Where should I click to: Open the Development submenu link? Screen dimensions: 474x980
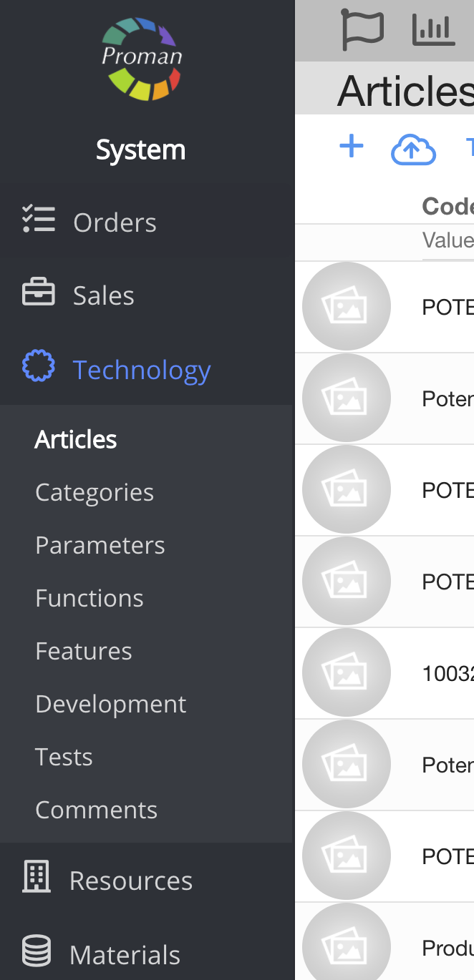click(111, 704)
